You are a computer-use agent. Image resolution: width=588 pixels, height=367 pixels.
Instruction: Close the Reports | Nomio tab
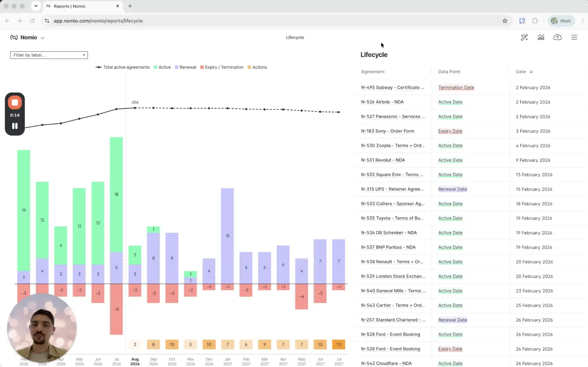[x=118, y=6]
